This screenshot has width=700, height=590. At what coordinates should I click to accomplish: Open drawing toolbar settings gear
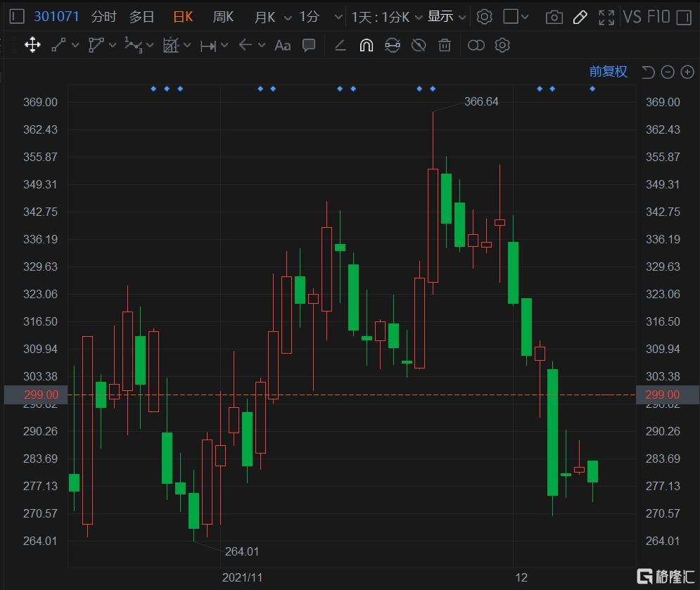502,45
